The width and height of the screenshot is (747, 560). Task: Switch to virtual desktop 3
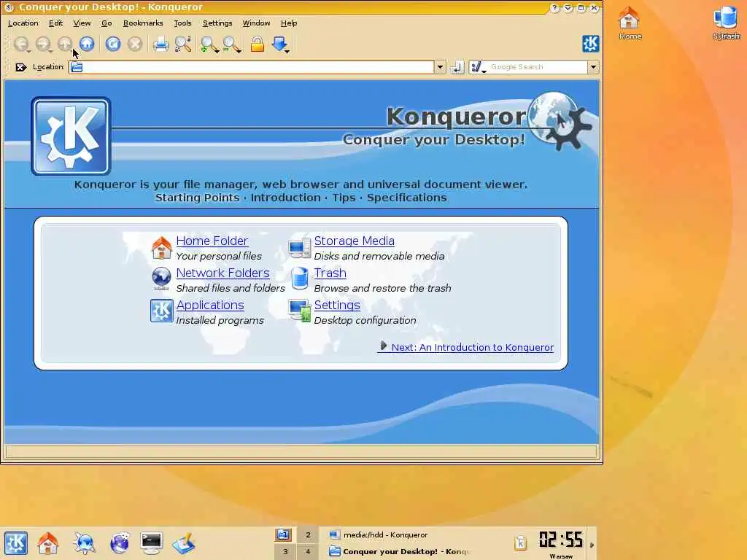point(285,551)
